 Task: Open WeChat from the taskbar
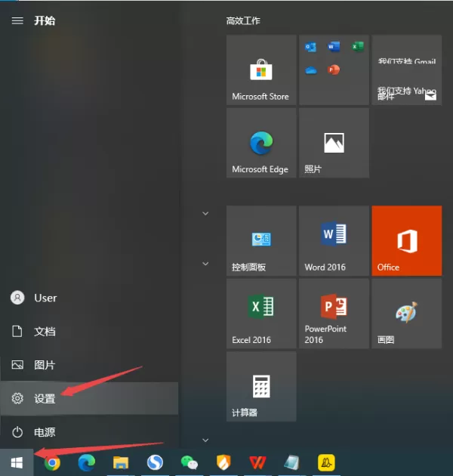tap(190, 463)
